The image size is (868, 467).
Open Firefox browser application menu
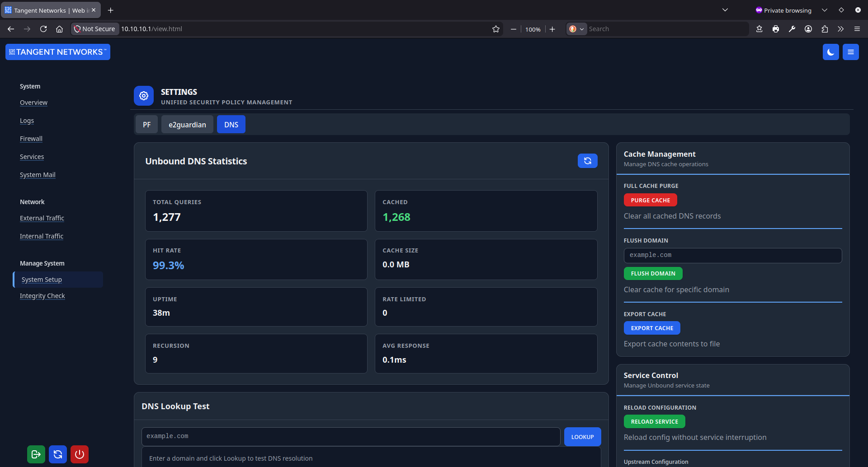click(857, 28)
